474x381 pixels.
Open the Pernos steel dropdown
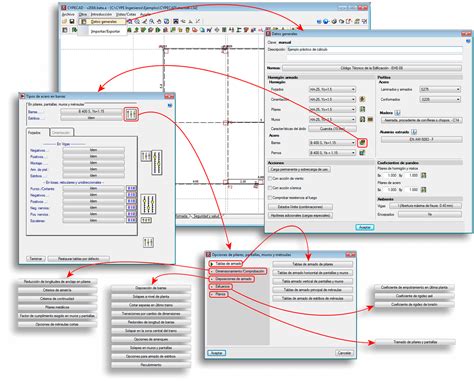(332, 153)
